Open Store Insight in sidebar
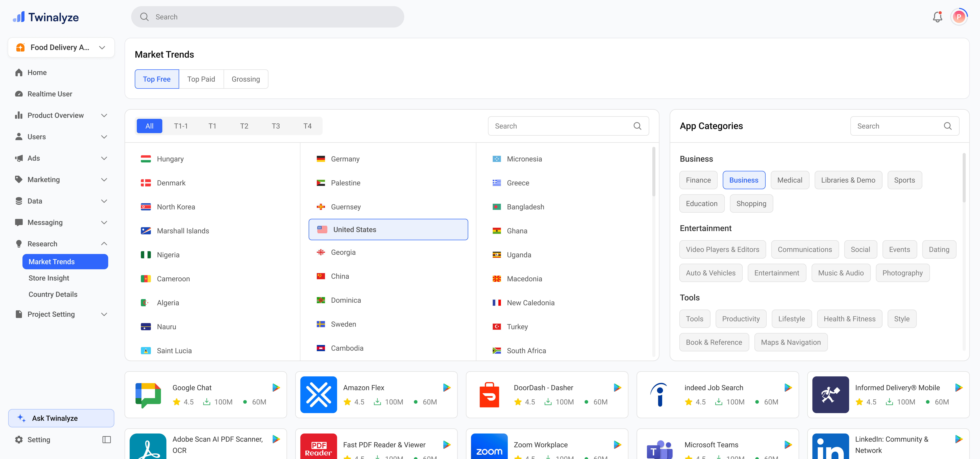 click(x=49, y=278)
